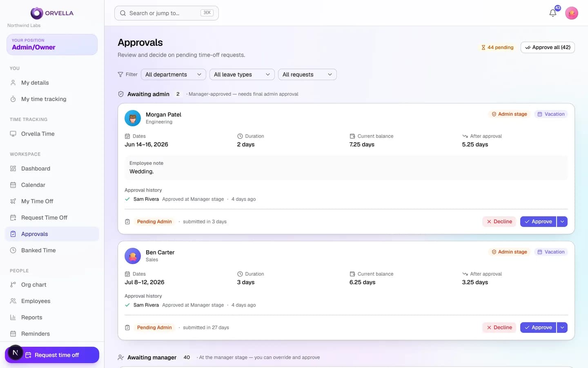
Task: Click Ben Carter's avatar
Action: click(133, 256)
